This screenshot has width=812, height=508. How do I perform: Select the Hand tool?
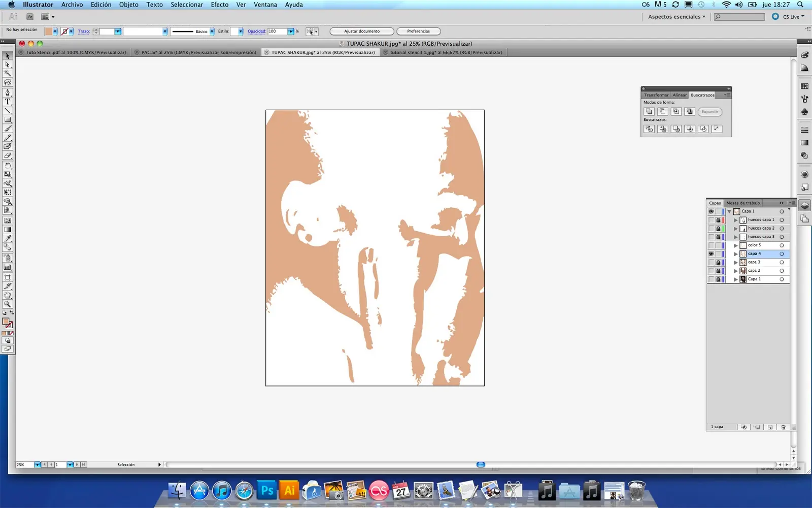coord(8,295)
